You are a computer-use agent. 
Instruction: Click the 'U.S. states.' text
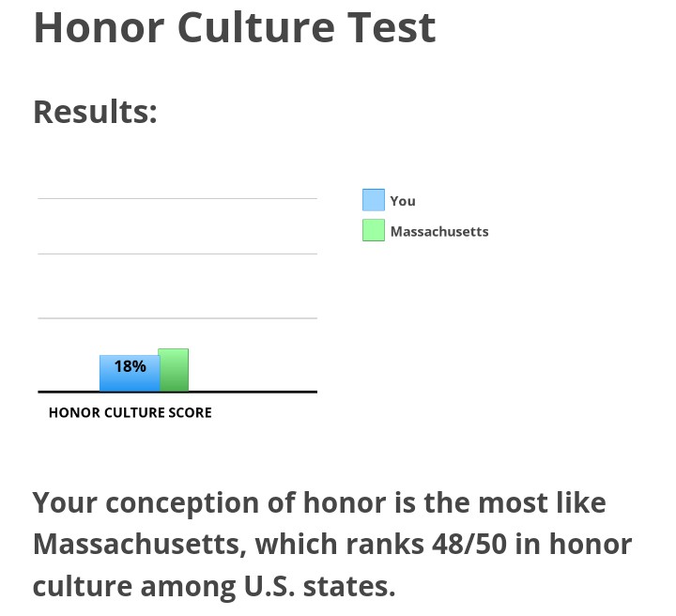(x=319, y=586)
